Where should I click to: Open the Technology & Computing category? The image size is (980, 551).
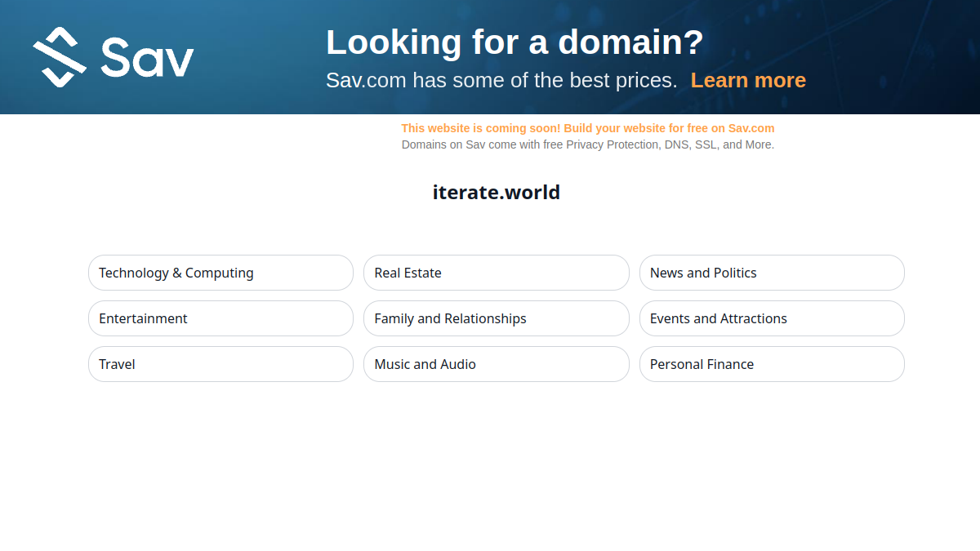[x=220, y=273]
